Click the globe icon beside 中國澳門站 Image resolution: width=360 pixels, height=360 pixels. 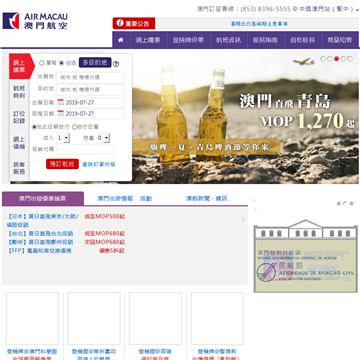(x=295, y=9)
